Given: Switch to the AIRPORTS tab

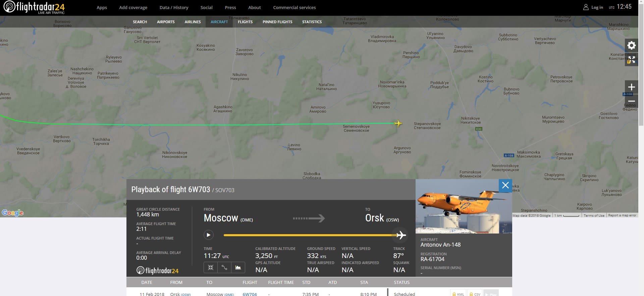Looking at the screenshot, I should (166, 22).
